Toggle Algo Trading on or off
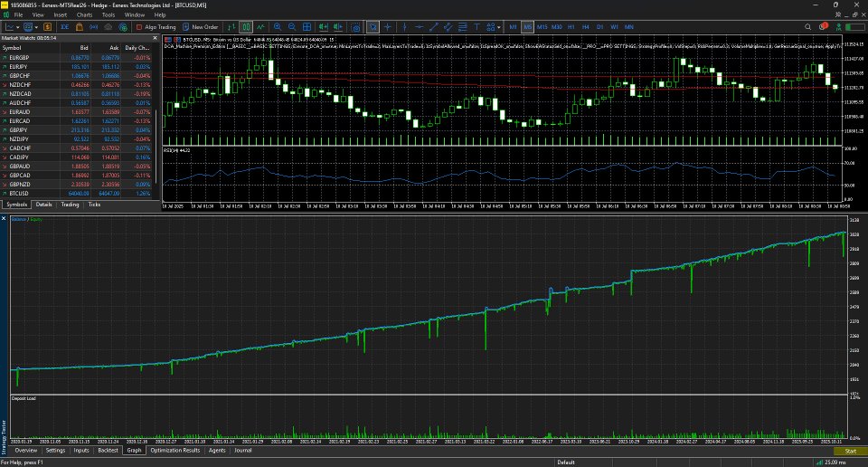The image size is (868, 467). (156, 26)
